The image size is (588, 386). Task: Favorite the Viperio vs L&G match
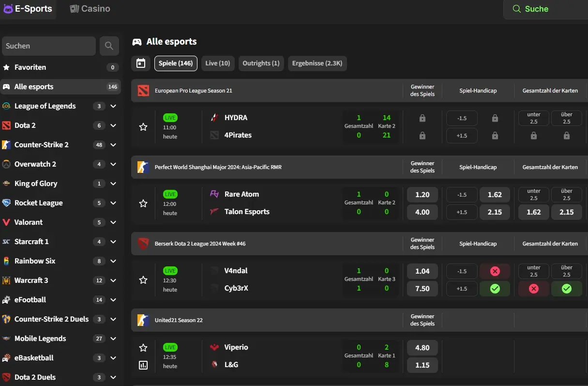coord(143,348)
